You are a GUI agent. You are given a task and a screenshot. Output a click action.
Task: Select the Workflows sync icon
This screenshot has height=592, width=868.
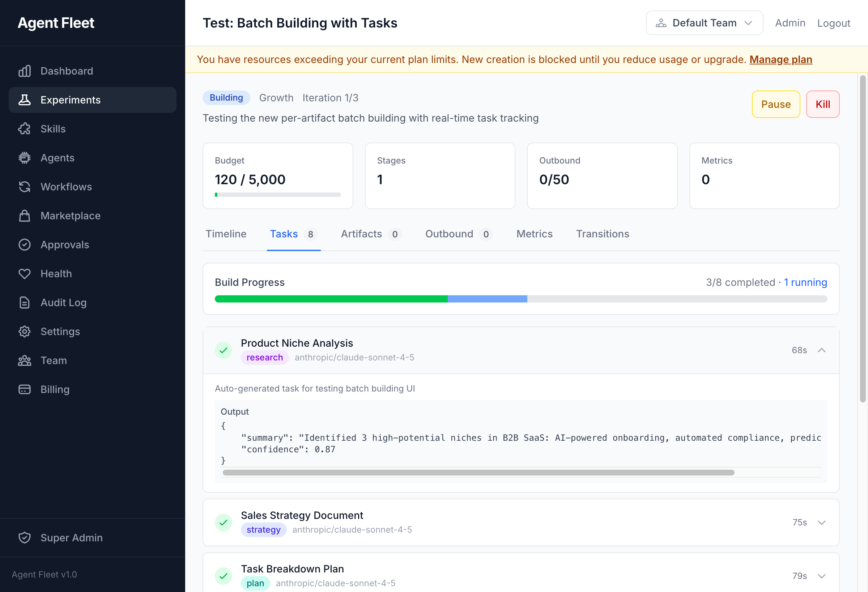point(24,186)
